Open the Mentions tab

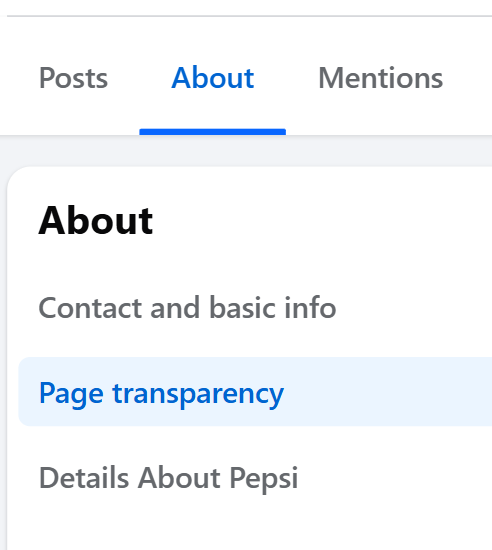[380, 78]
